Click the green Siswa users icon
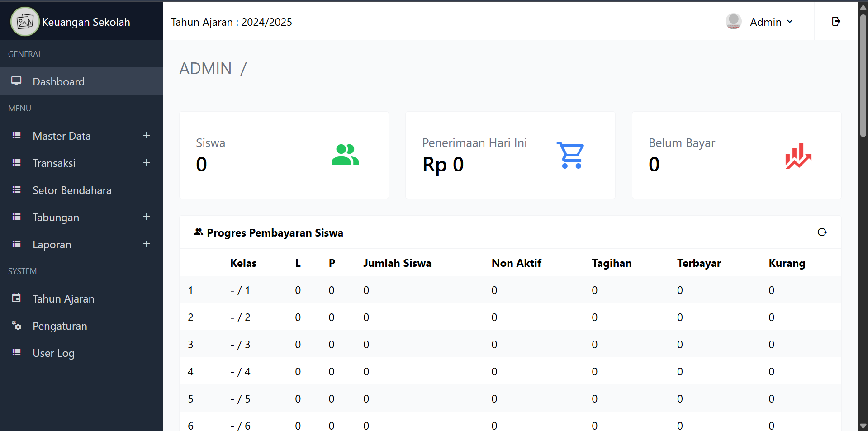Image resolution: width=868 pixels, height=431 pixels. [345, 155]
